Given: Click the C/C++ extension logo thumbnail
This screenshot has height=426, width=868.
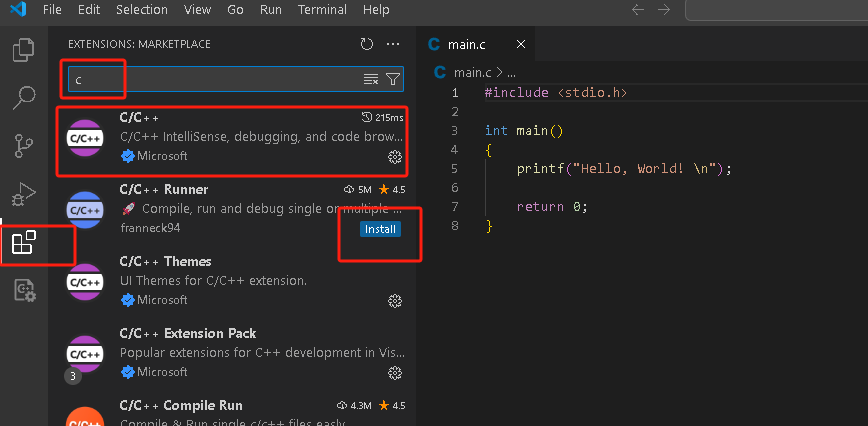Looking at the screenshot, I should coord(85,138).
